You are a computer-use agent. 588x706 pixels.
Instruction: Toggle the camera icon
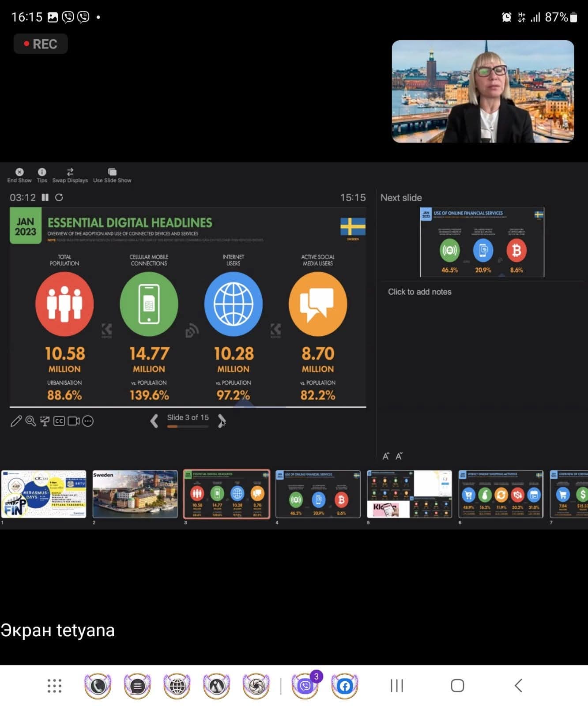coord(74,421)
